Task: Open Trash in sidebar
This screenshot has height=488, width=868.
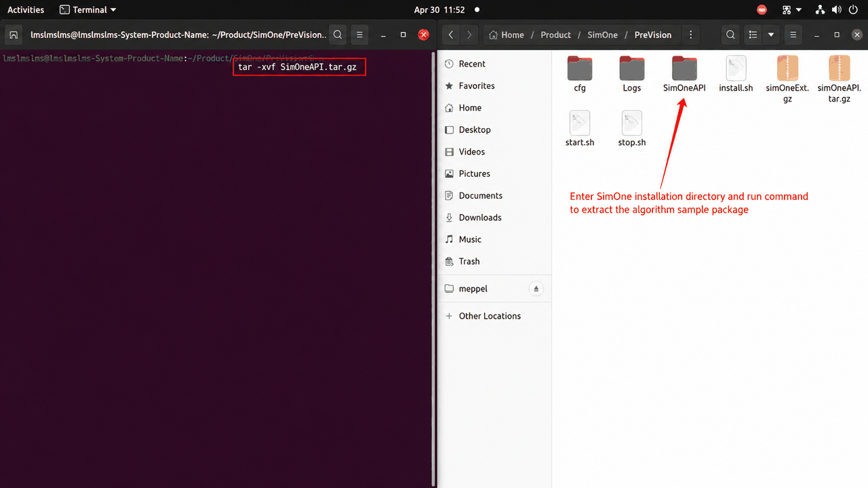Action: 494,261
